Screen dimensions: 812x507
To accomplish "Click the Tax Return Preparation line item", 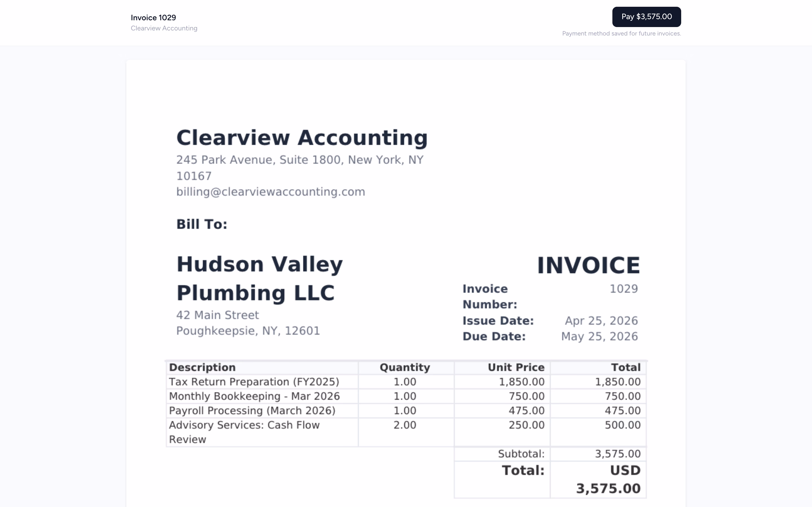I will tap(254, 381).
